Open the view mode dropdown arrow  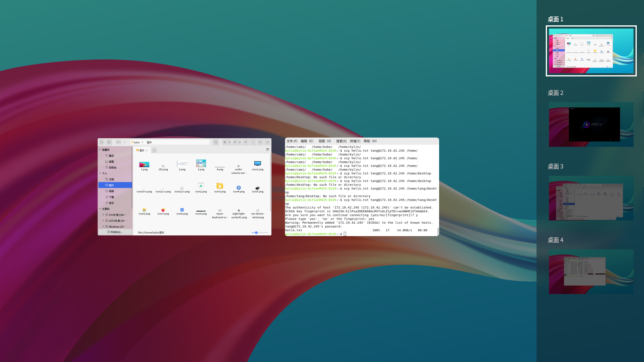229,142
